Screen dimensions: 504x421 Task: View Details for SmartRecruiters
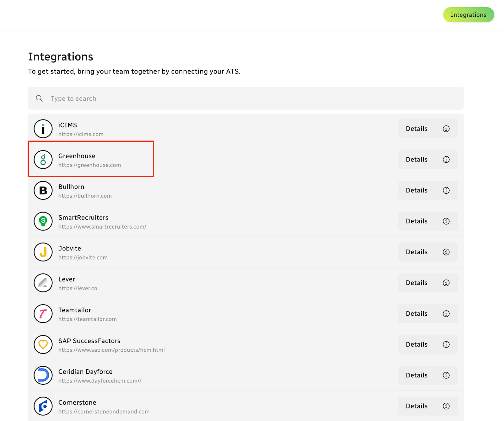[428, 221]
